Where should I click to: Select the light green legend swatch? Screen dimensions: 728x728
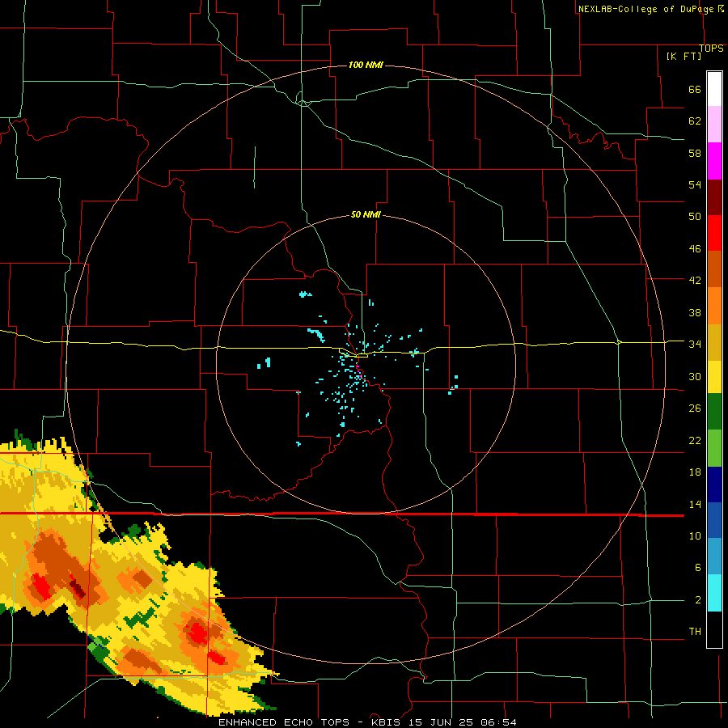click(714, 448)
